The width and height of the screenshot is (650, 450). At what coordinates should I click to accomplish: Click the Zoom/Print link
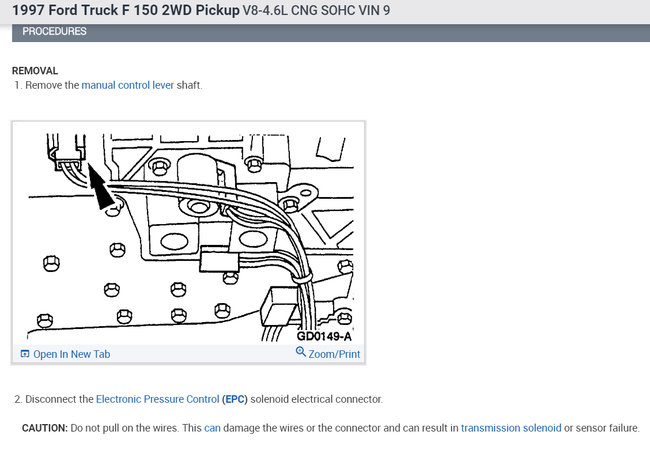pos(334,354)
